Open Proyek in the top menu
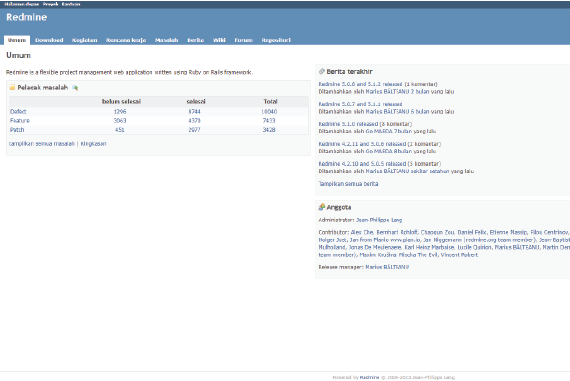The image size is (570, 381). pos(51,4)
